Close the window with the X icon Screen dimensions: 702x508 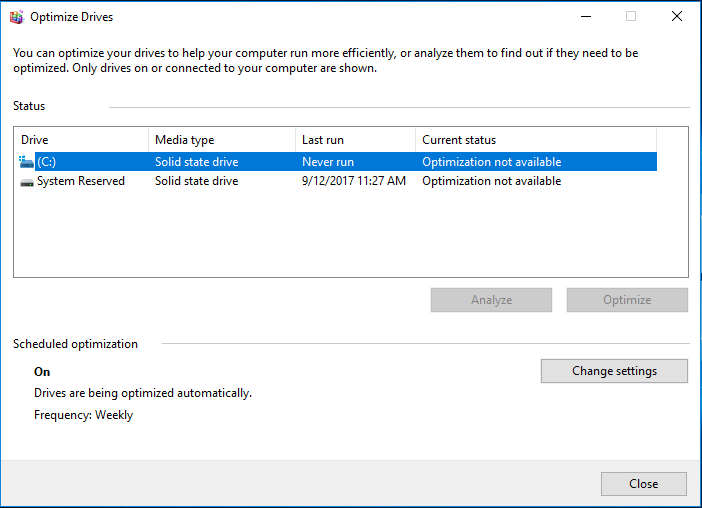[x=676, y=17]
